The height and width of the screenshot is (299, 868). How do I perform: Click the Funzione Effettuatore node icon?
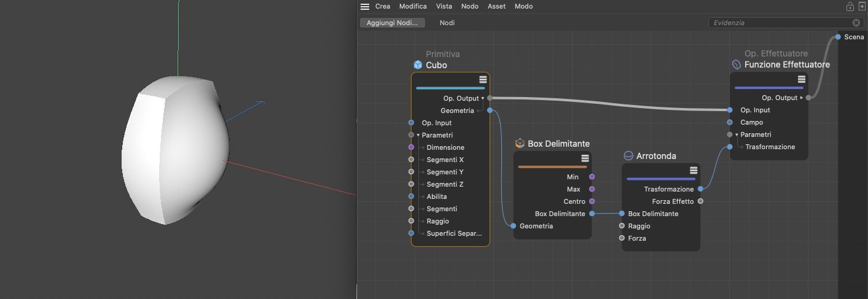click(x=737, y=64)
